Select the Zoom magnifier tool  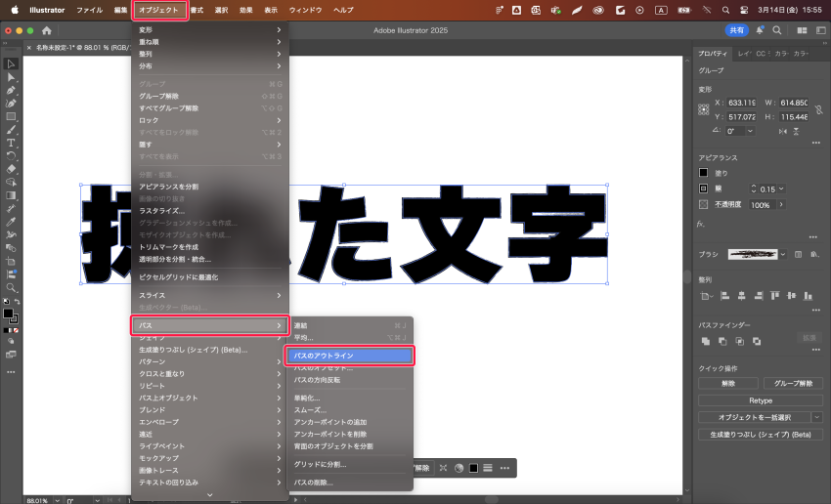pos(12,288)
